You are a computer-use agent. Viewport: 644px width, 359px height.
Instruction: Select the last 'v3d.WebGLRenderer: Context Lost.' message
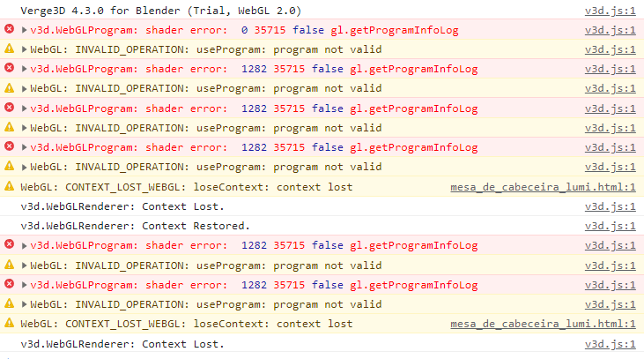point(122,344)
